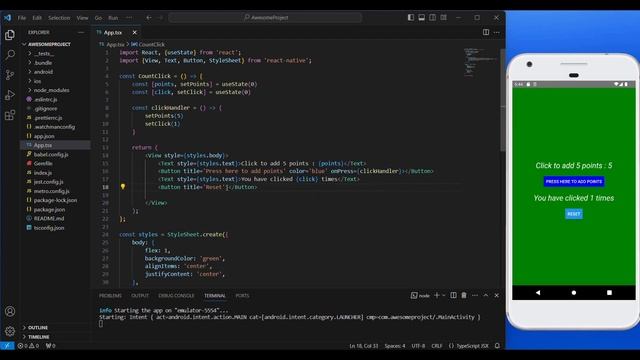The width and height of the screenshot is (640, 360).
Task: Open the terminal launch profile dropdown arrow
Action: point(444,295)
